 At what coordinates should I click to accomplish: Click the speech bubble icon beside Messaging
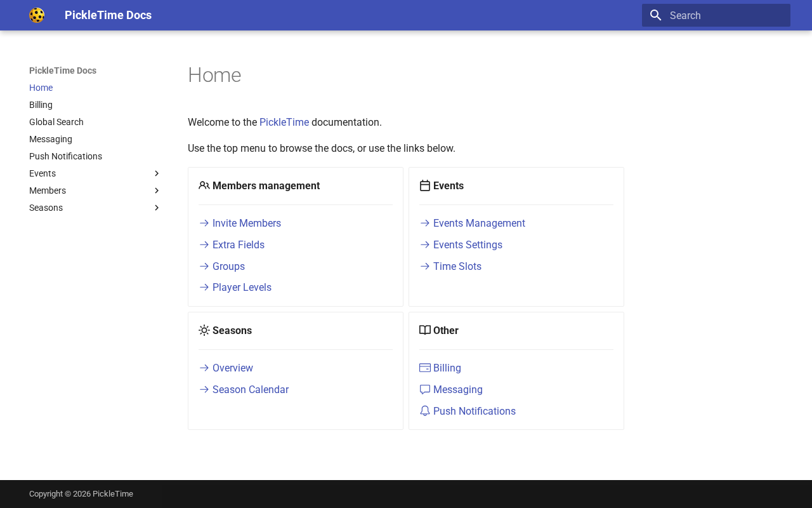pos(425,390)
